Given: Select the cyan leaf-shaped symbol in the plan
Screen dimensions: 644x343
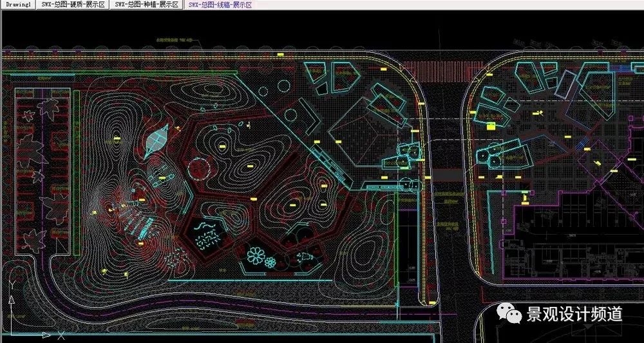Looking at the screenshot, I should click(157, 139).
